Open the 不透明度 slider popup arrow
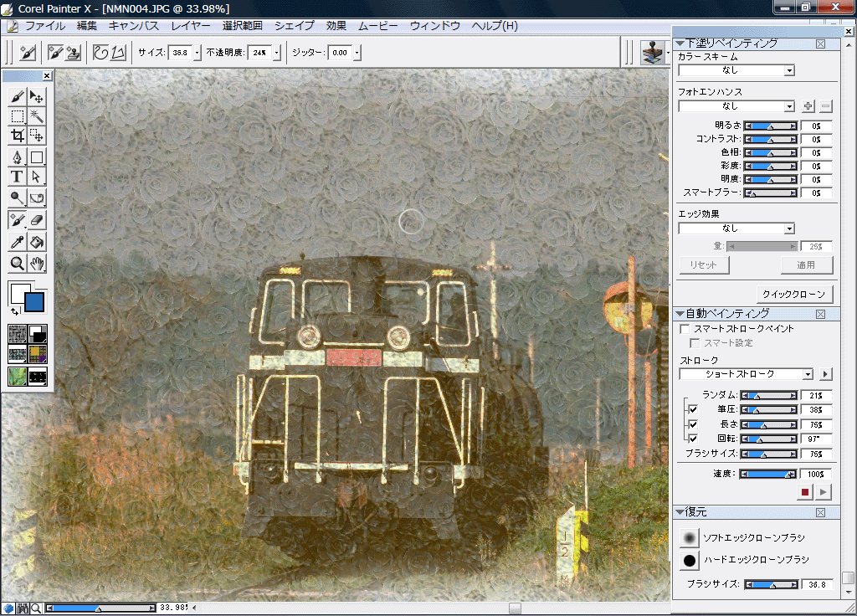 coord(276,53)
